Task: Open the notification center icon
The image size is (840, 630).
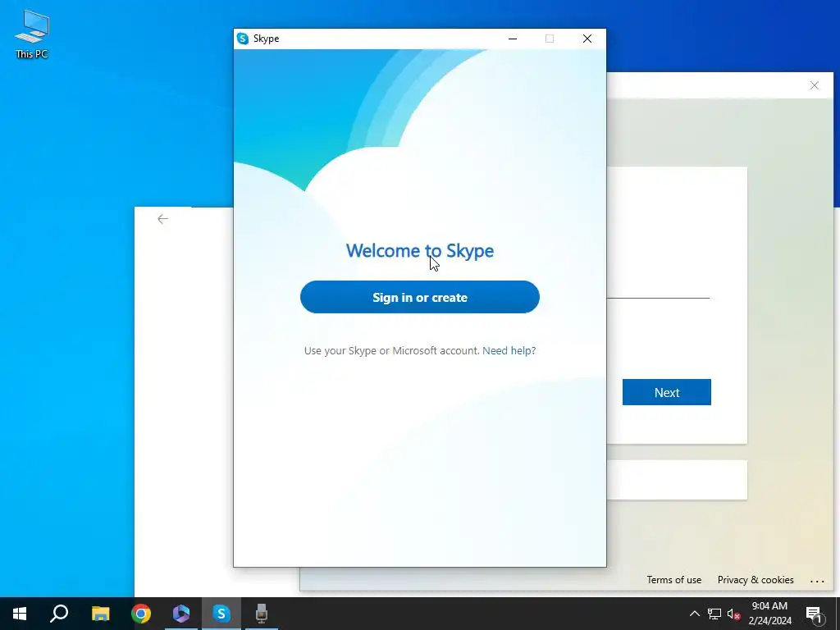Action: (815, 614)
